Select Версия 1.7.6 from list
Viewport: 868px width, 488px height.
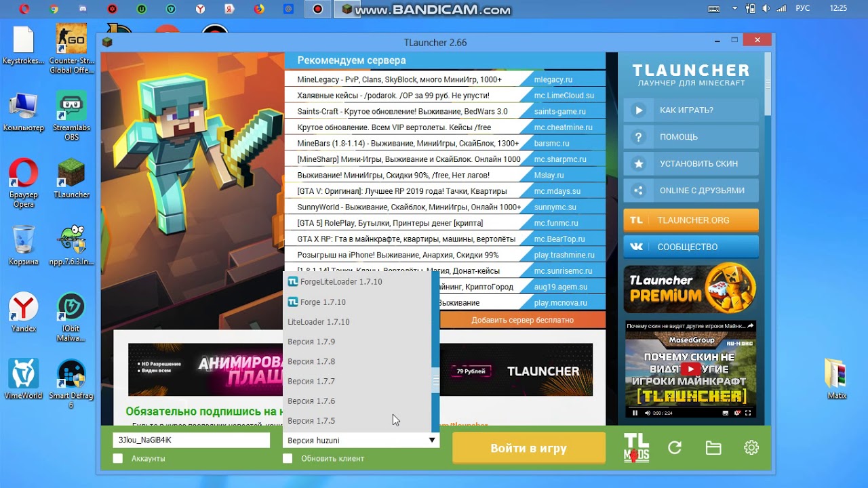coord(357,401)
